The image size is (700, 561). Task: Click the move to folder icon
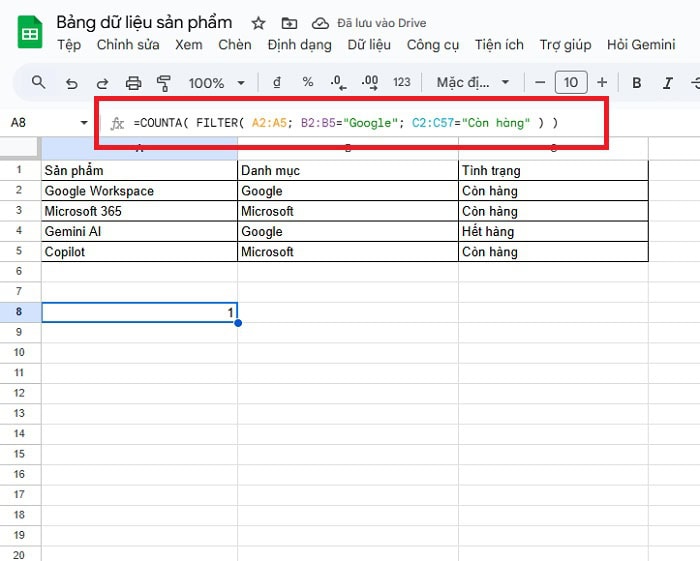point(289,23)
